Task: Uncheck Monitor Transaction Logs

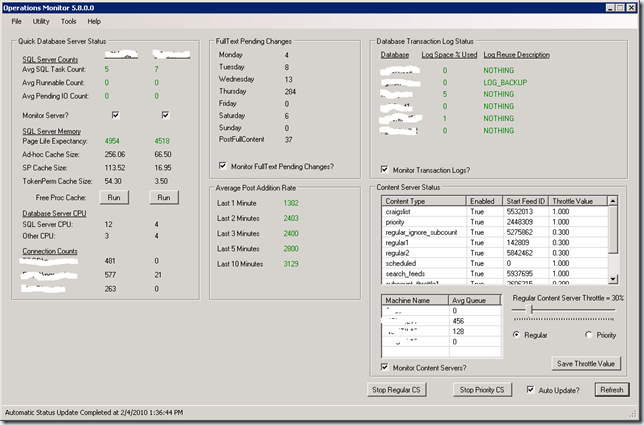Action: (x=384, y=169)
